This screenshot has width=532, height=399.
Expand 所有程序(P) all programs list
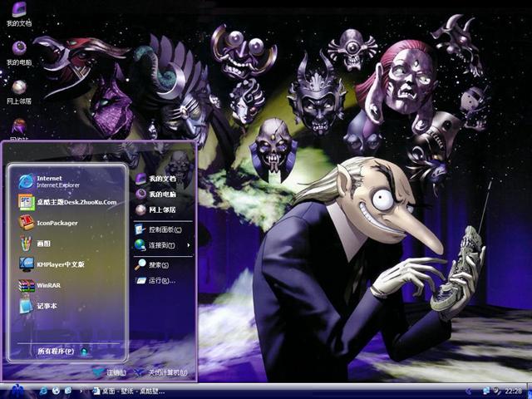point(63,351)
